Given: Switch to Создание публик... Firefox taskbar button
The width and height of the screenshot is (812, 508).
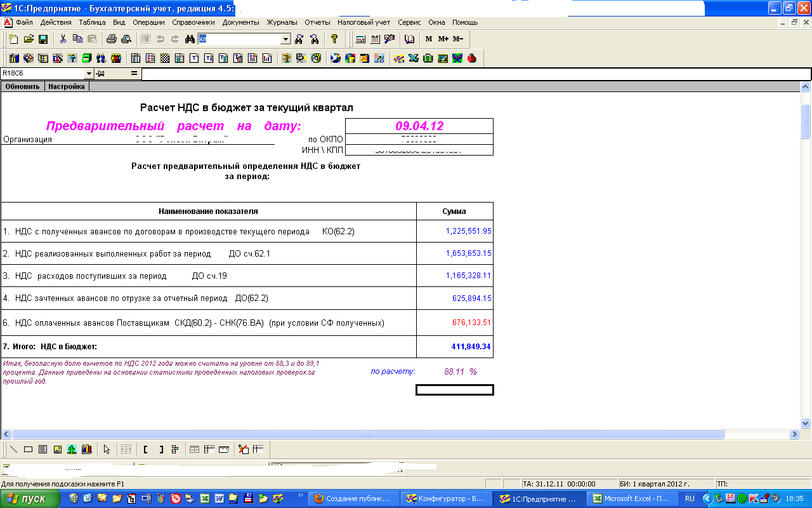Looking at the screenshot, I should [x=355, y=498].
